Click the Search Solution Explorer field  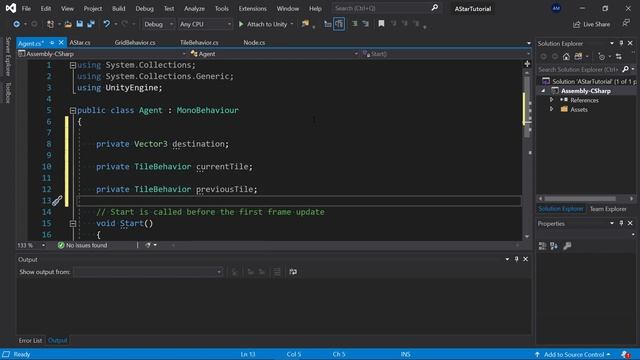tap(578, 69)
